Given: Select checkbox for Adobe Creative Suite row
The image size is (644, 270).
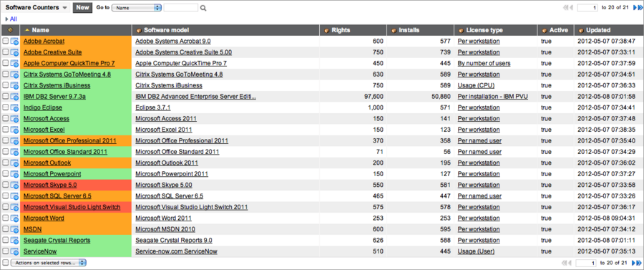Looking at the screenshot, I should (5, 52).
